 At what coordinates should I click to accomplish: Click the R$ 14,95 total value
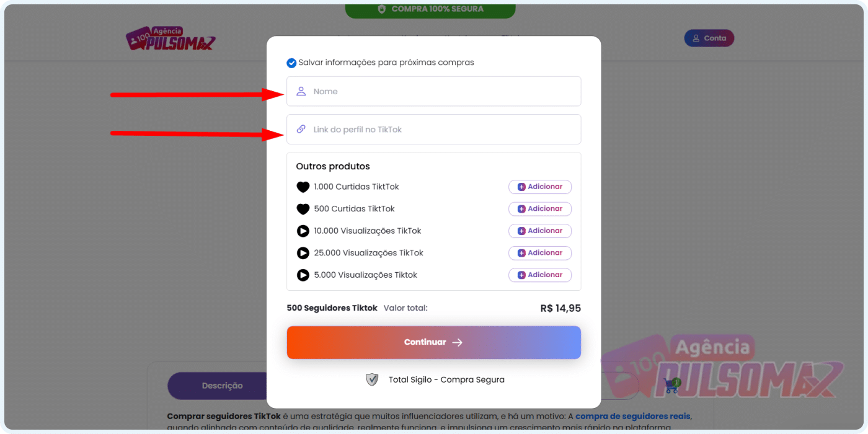[x=560, y=308]
